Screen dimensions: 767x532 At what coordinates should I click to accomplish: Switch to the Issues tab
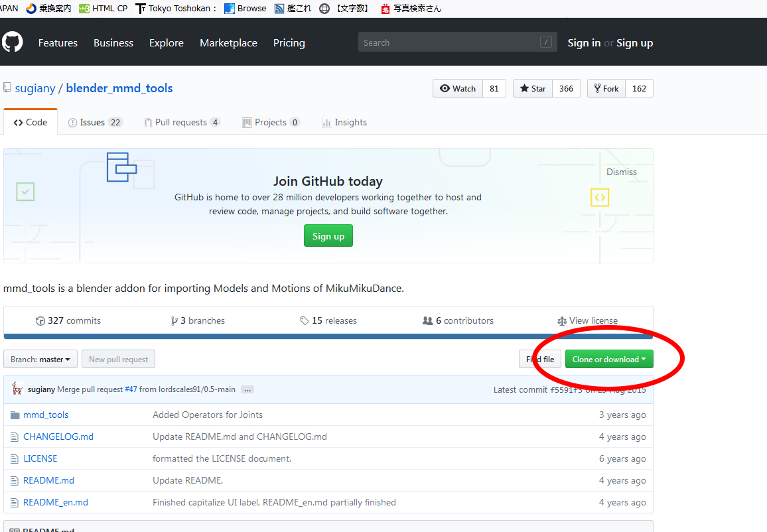(x=95, y=122)
